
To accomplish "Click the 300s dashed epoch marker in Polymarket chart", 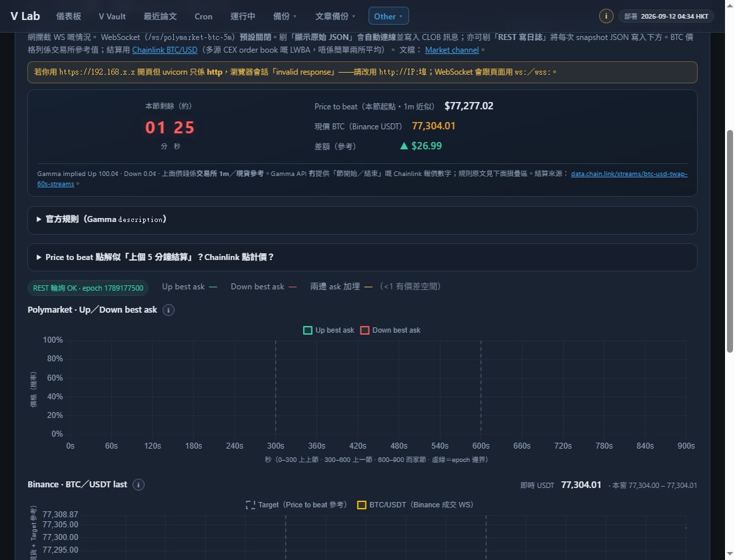I will 276,387.
